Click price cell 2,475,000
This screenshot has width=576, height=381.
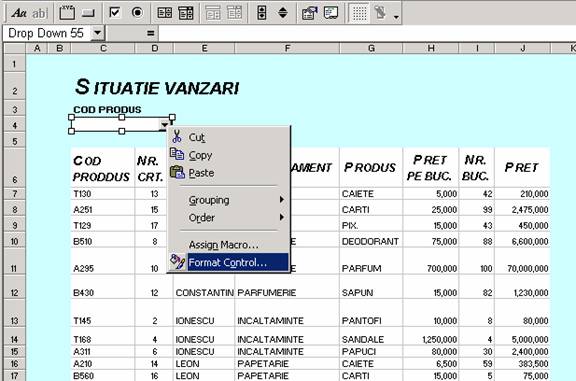pos(522,209)
